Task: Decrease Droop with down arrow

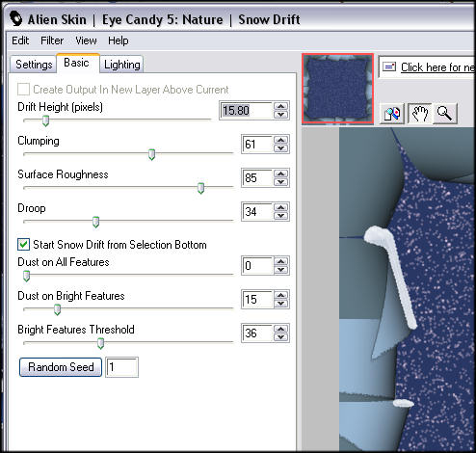Action: pos(281,216)
